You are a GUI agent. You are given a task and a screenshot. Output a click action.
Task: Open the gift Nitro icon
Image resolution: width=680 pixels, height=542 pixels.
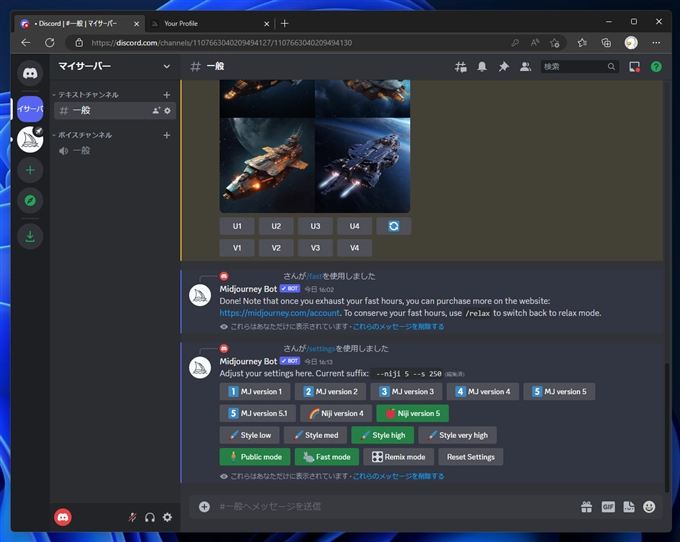586,506
